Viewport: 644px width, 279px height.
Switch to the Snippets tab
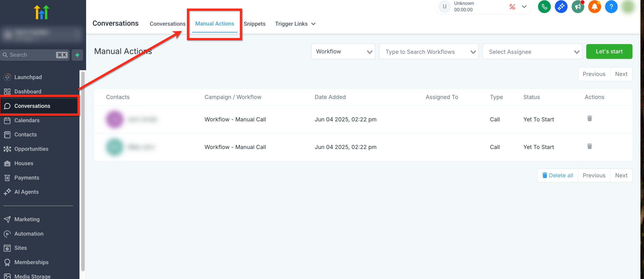click(x=254, y=24)
